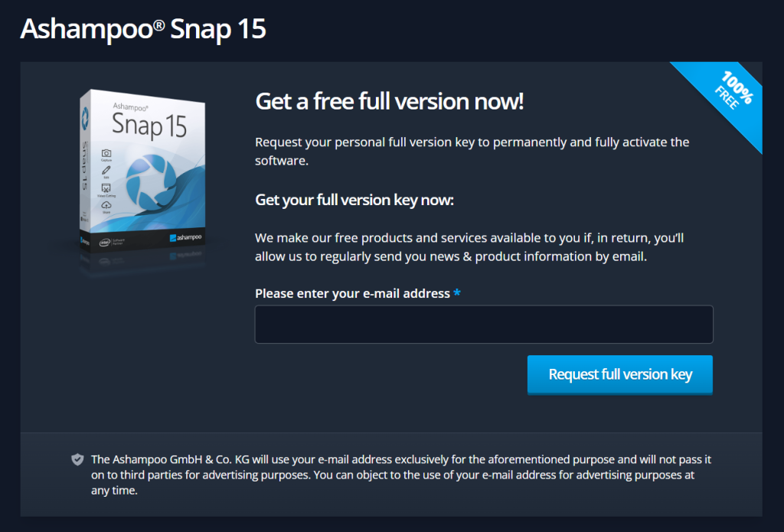The height and width of the screenshot is (532, 784).
Task: Click the blue aperture logo on box front
Action: [151, 182]
